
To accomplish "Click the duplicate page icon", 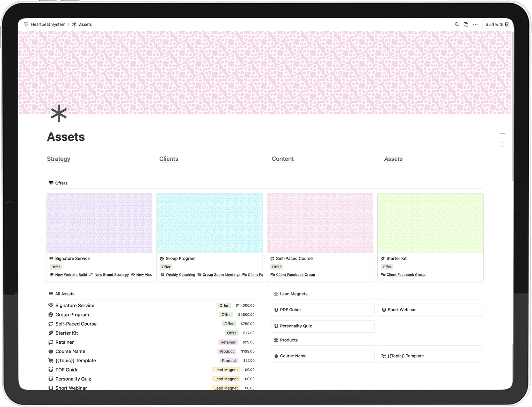I will click(466, 24).
